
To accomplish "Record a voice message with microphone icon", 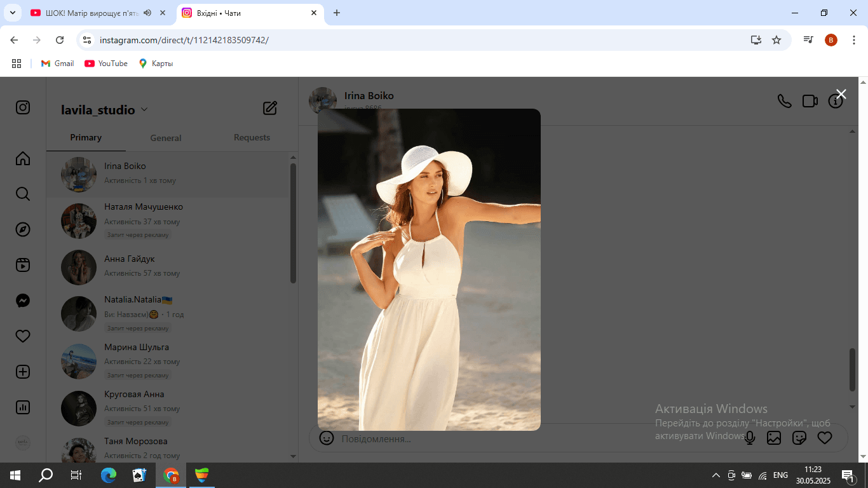I will coord(750,438).
